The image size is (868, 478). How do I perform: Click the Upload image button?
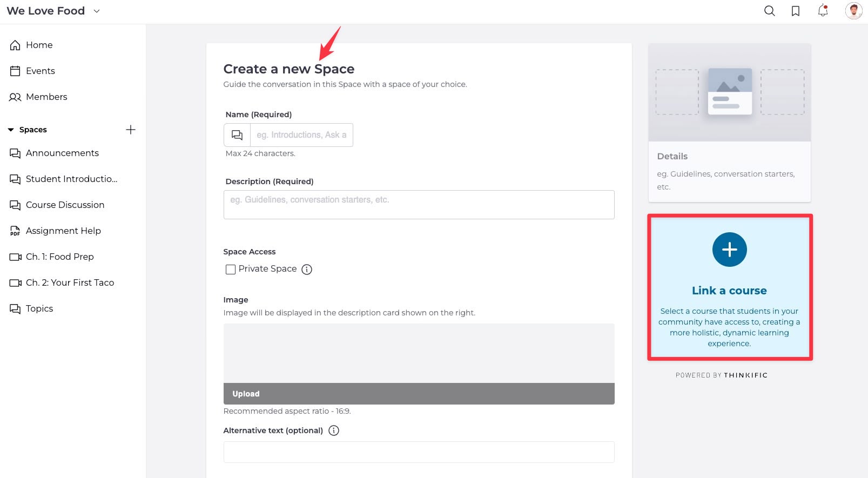419,394
